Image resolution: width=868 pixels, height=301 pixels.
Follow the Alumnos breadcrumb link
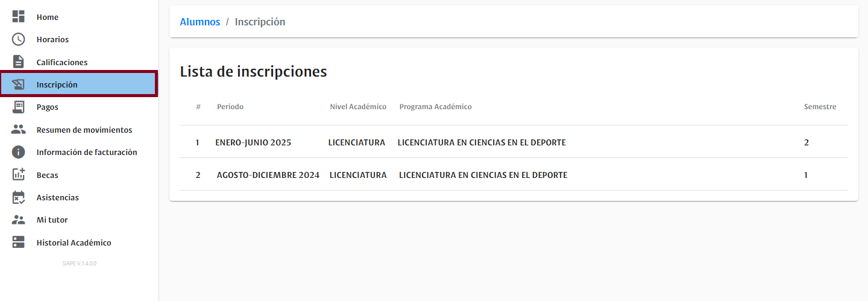click(x=200, y=22)
